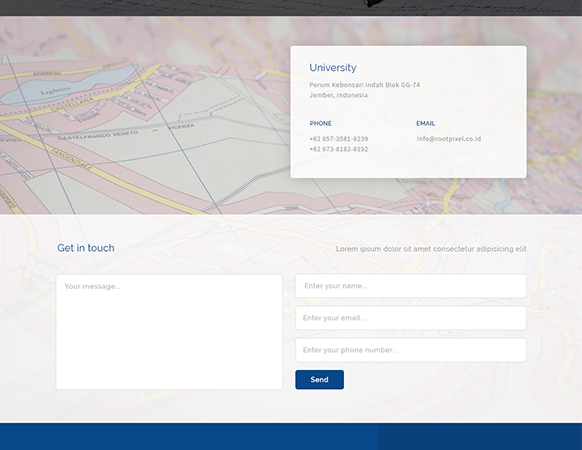Click the Enter your name field

click(411, 286)
